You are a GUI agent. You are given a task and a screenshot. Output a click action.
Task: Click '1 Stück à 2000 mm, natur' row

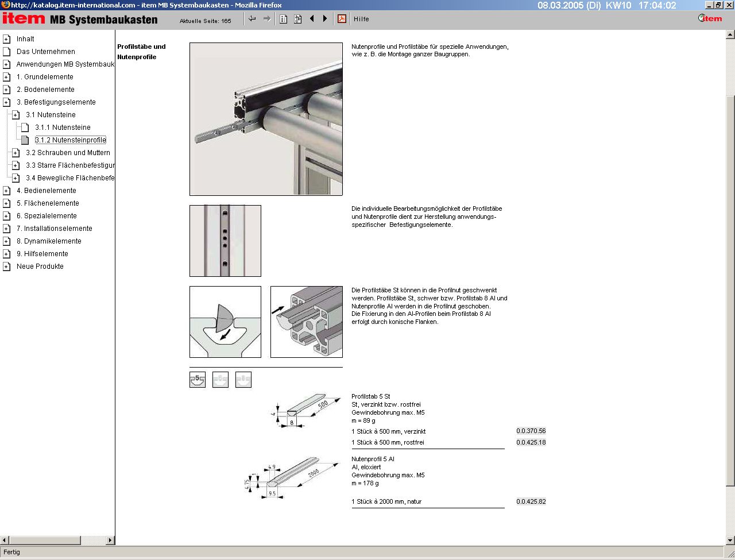tap(386, 502)
